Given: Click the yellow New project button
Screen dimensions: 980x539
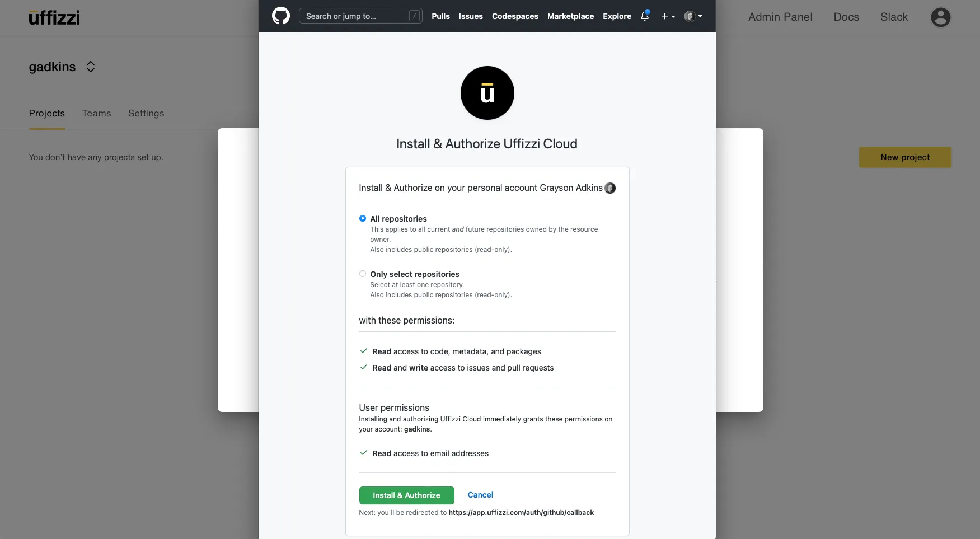Looking at the screenshot, I should pyautogui.click(x=904, y=157).
